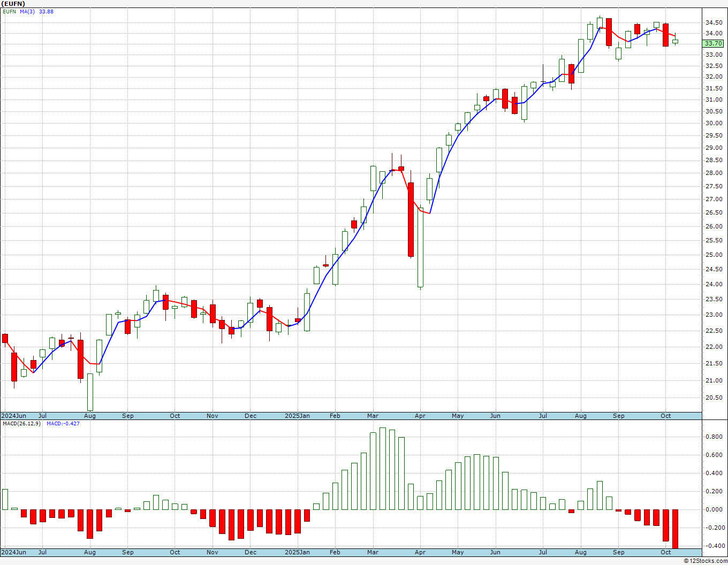Click the 27.00 price axis label
The image size is (728, 565).
(x=714, y=200)
